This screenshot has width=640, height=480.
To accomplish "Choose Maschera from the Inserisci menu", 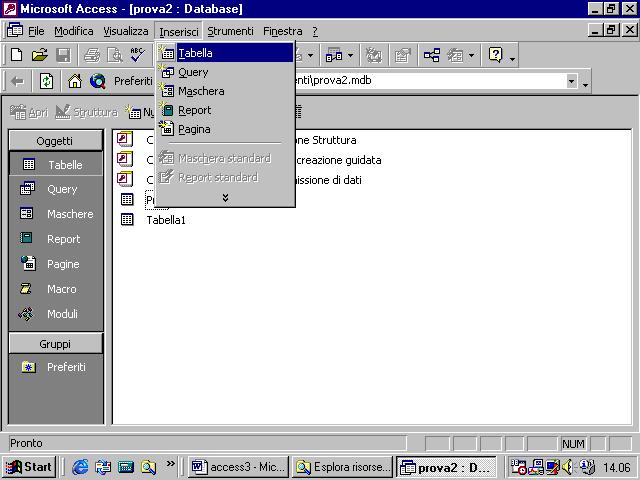I will 225,91.
